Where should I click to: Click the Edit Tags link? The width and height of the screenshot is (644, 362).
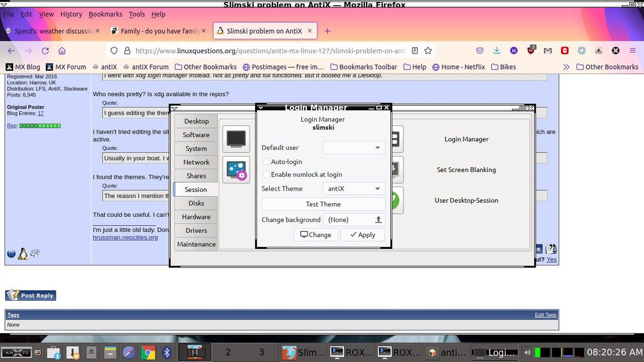pyautogui.click(x=545, y=315)
